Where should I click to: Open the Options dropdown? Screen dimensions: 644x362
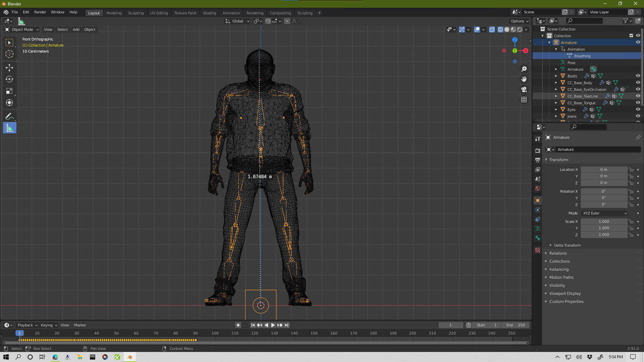(x=520, y=21)
